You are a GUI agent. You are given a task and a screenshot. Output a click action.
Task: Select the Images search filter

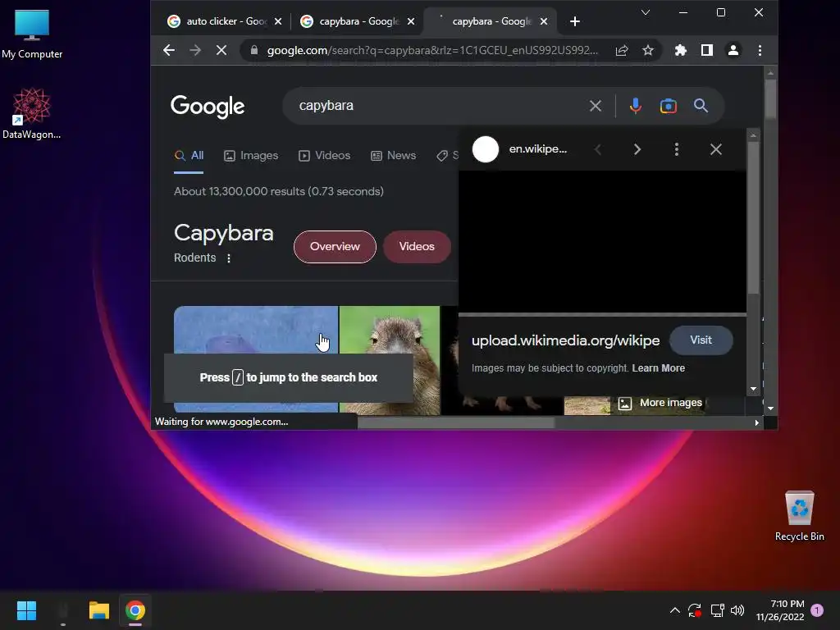pyautogui.click(x=251, y=155)
